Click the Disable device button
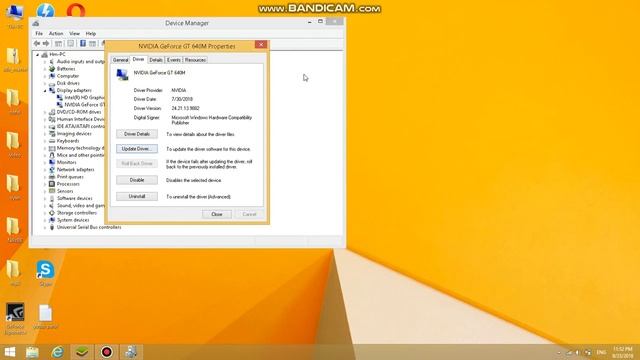 coord(137,180)
